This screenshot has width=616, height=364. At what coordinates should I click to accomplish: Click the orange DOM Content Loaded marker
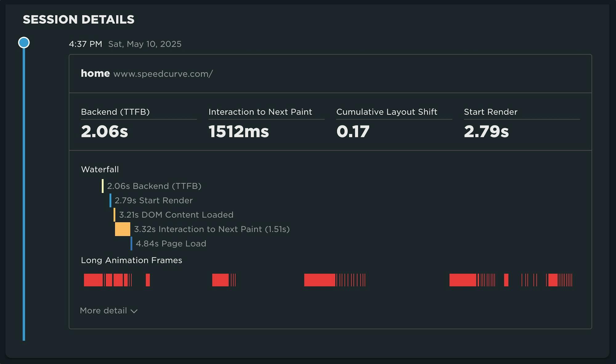(x=115, y=215)
